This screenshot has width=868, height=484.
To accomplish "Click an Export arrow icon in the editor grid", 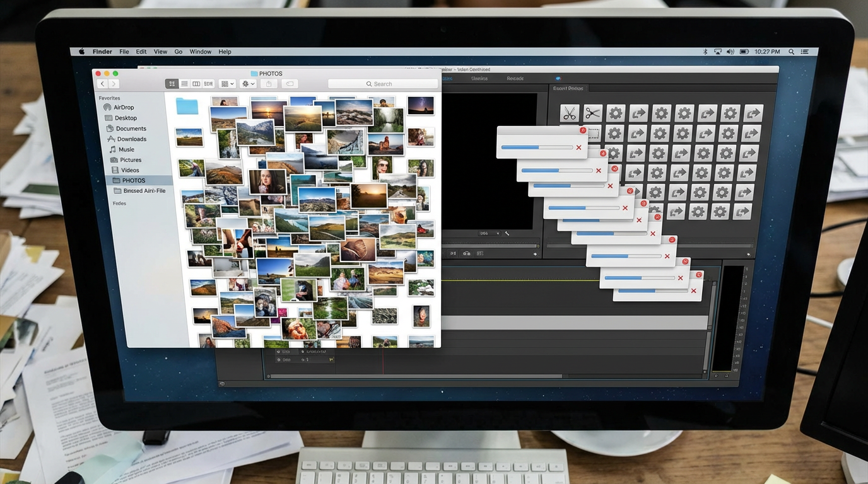I will click(638, 113).
